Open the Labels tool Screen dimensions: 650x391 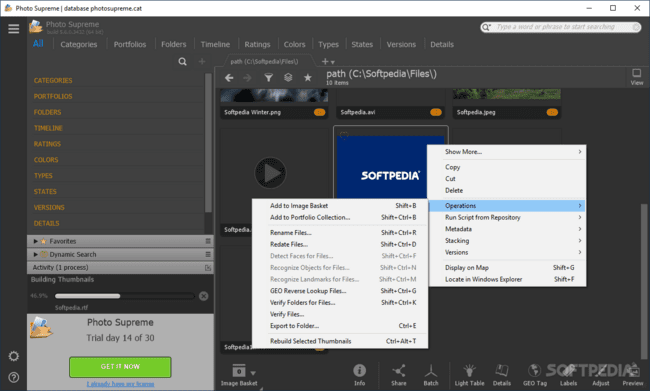[568, 375]
